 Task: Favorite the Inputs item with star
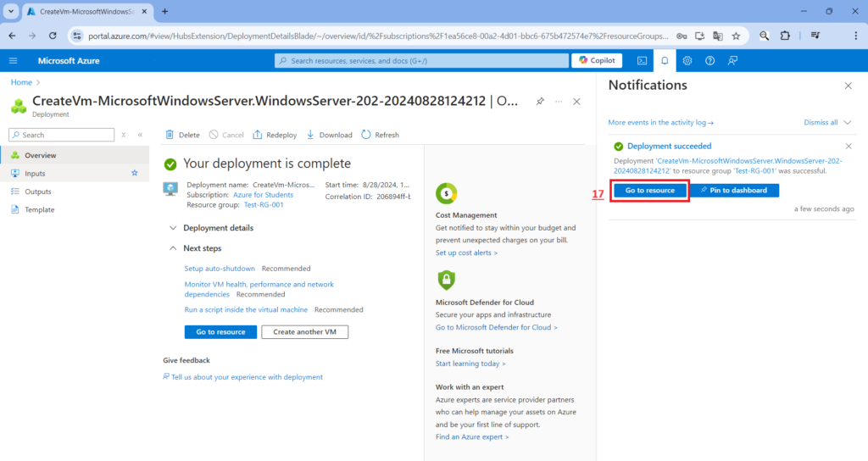[134, 173]
